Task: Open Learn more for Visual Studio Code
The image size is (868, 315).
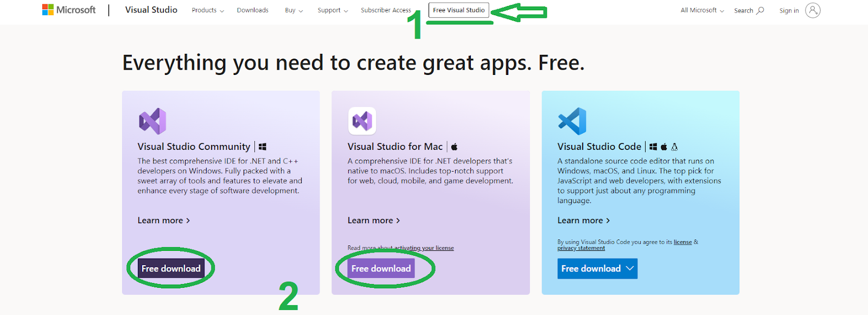Action: pyautogui.click(x=584, y=220)
